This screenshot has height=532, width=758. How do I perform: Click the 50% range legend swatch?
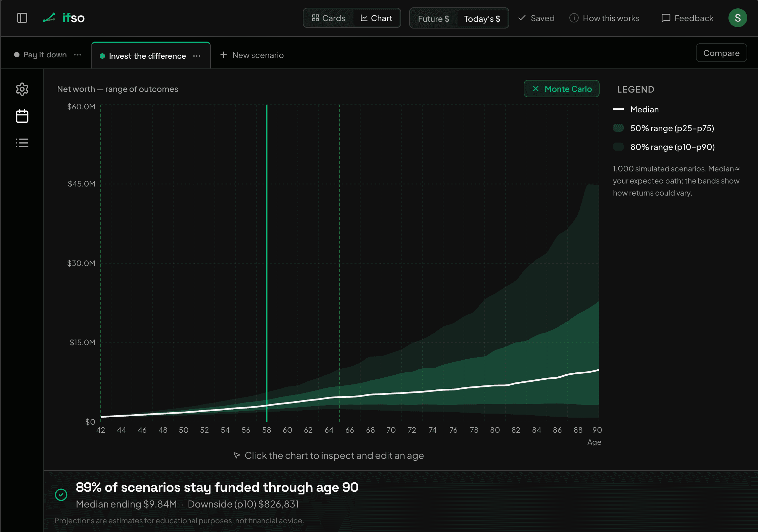click(x=618, y=128)
